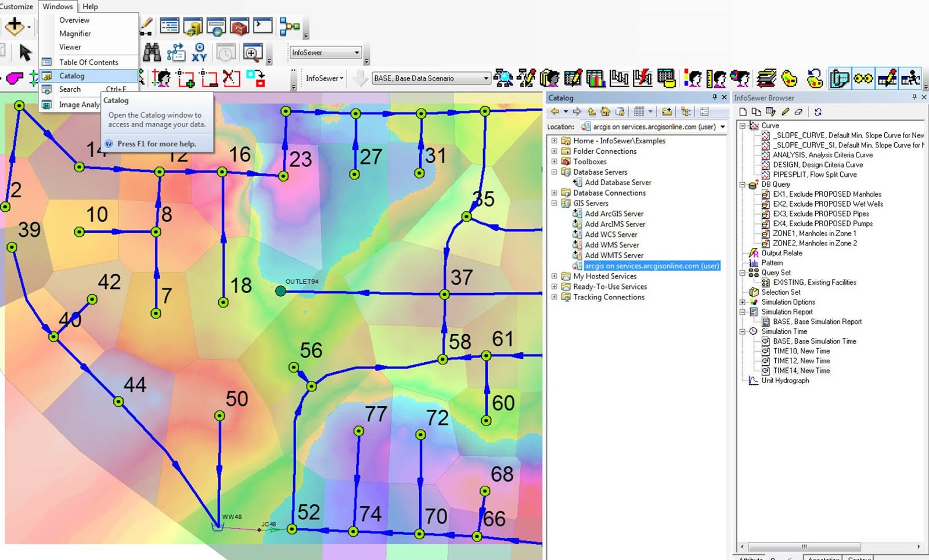Select arcgis on services.arcgisonline.com (user) entry

[x=651, y=266]
